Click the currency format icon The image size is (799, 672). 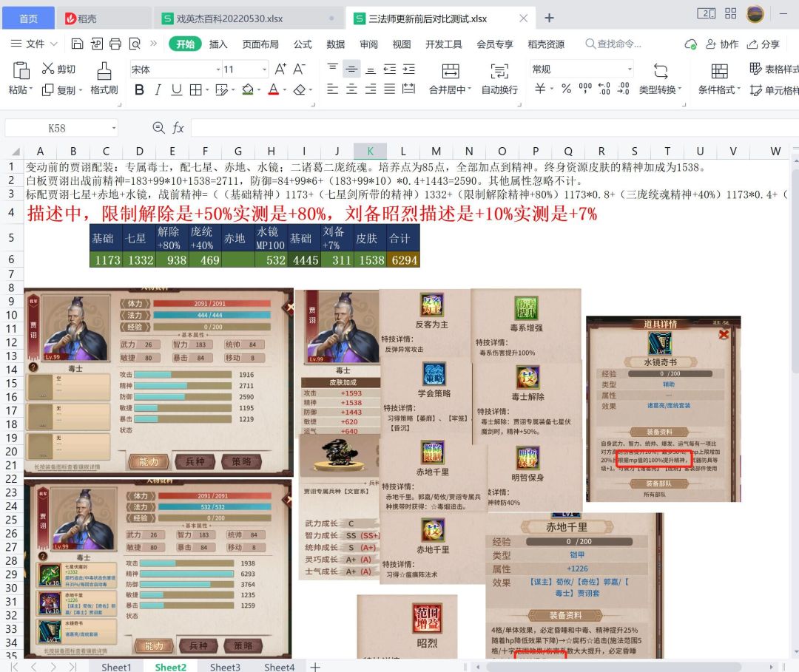coord(540,89)
